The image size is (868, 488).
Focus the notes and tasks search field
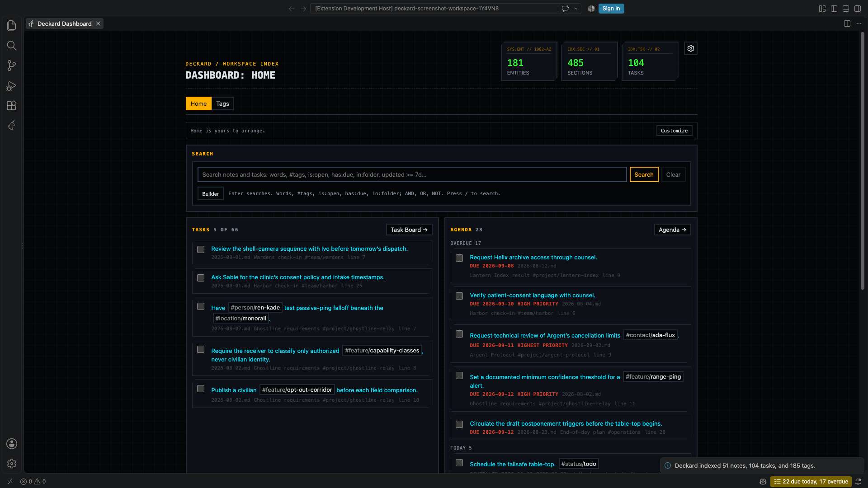point(412,174)
